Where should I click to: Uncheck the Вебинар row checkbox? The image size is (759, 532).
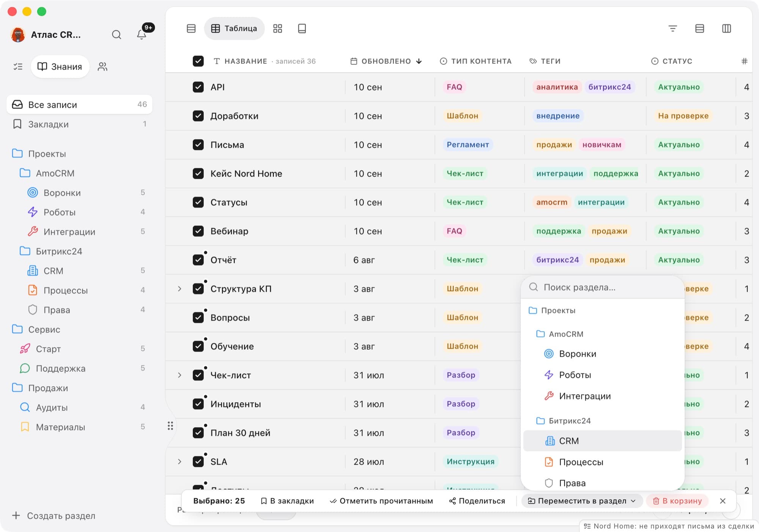tap(198, 231)
